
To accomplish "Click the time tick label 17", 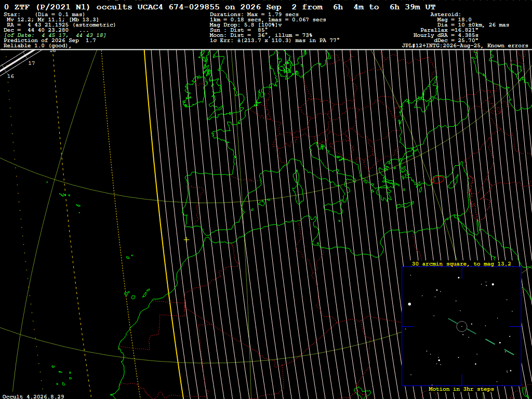I will pyautogui.click(x=31, y=63).
